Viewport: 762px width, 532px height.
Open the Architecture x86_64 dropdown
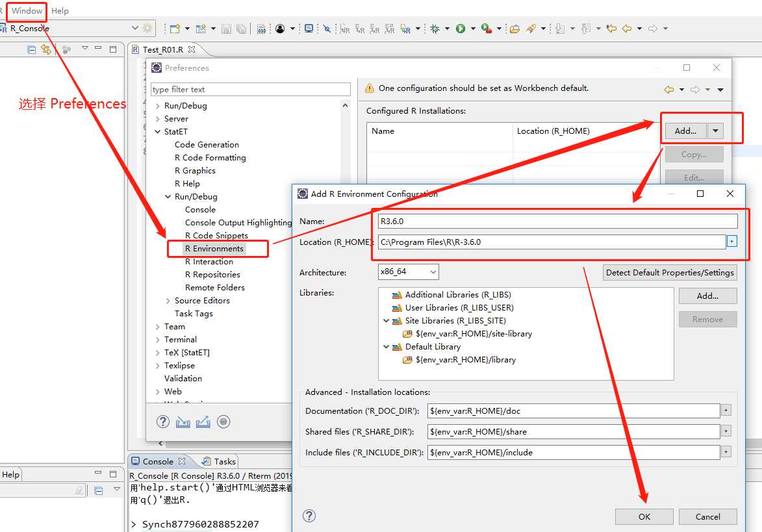[x=408, y=272]
